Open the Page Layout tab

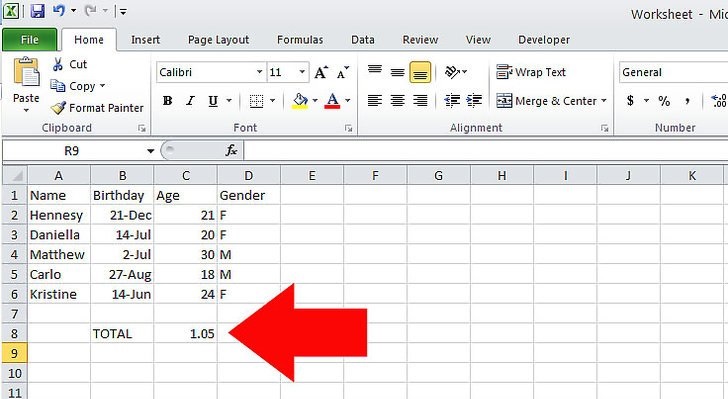coord(218,40)
